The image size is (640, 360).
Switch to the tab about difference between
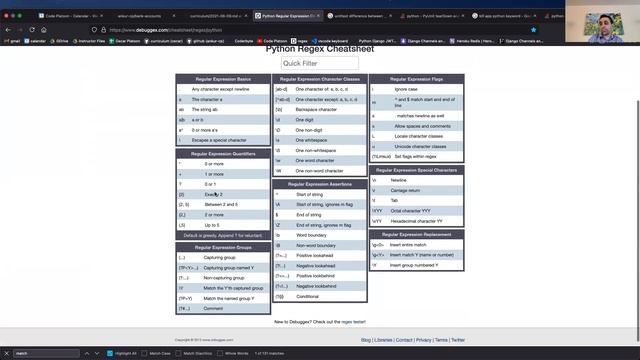coord(359,16)
